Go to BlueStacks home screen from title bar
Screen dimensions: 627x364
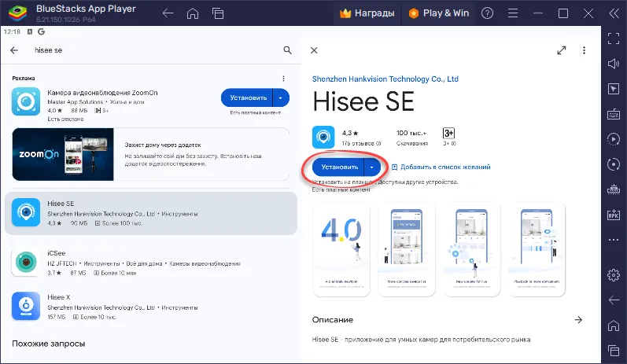tap(193, 13)
